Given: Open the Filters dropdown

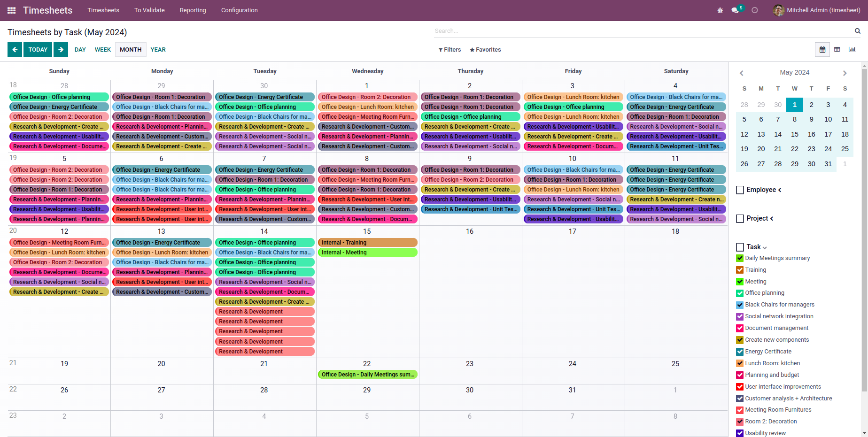Looking at the screenshot, I should point(449,50).
